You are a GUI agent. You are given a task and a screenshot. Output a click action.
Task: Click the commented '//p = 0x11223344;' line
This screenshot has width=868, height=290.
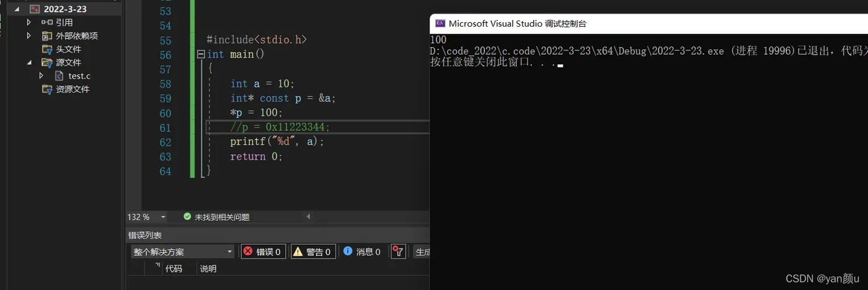point(280,127)
